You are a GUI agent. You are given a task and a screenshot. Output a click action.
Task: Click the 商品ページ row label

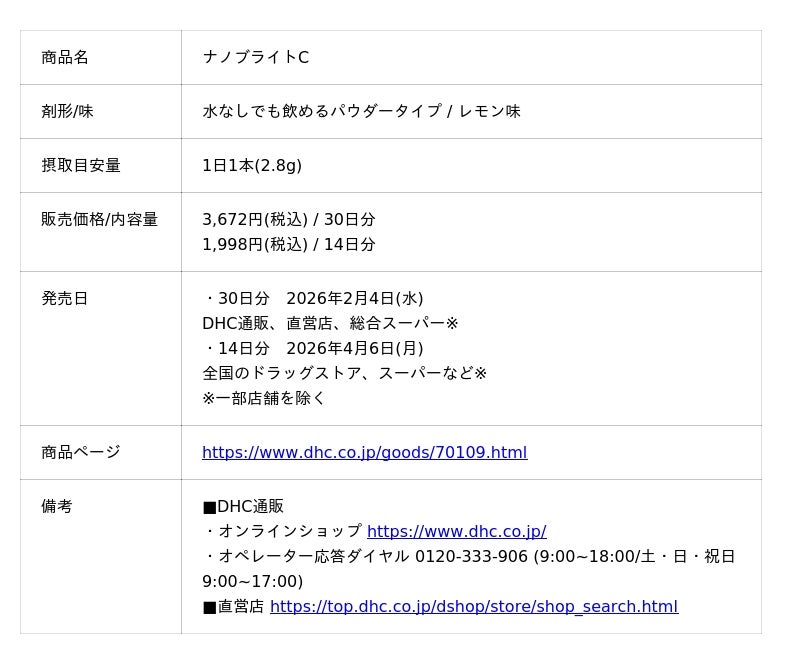coord(81,453)
